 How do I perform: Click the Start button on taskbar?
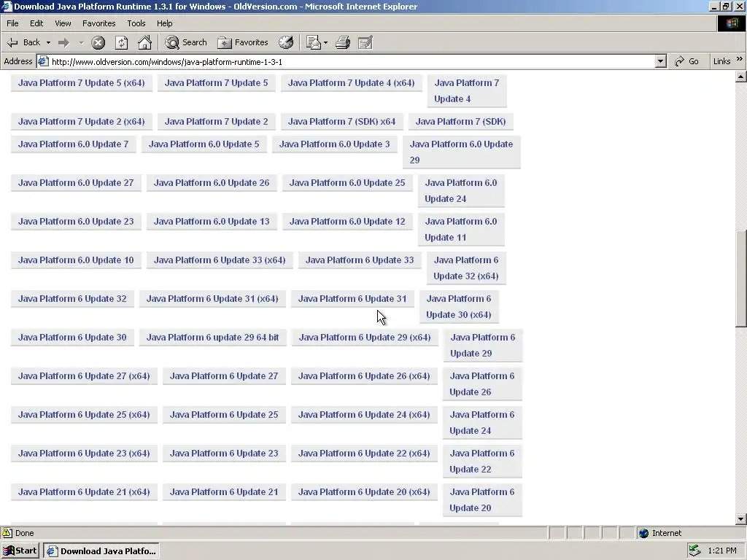point(20,551)
